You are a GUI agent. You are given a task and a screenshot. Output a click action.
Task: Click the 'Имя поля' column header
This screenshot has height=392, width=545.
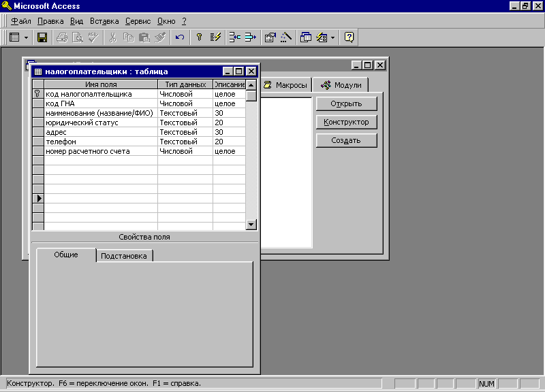[x=101, y=84]
